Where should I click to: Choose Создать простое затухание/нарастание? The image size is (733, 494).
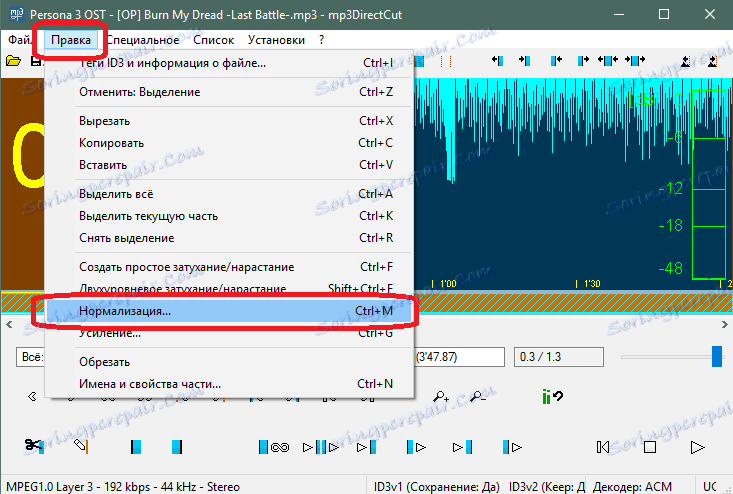pos(229,266)
